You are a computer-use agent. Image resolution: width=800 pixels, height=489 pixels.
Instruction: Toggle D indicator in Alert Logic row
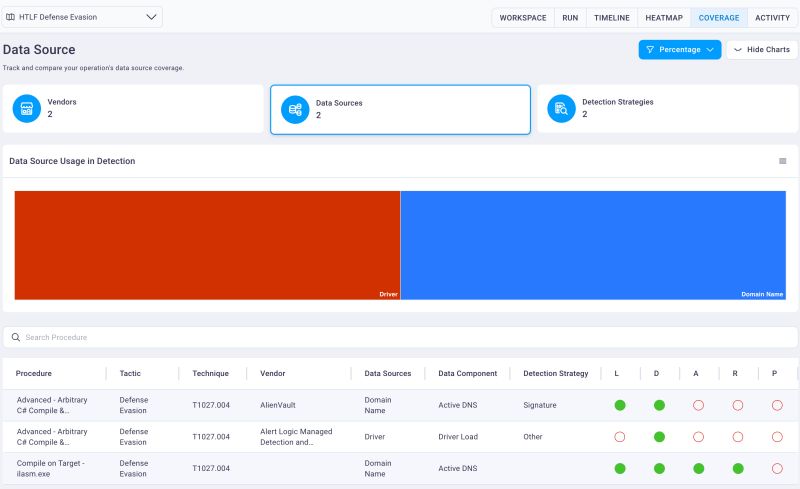[659, 437]
